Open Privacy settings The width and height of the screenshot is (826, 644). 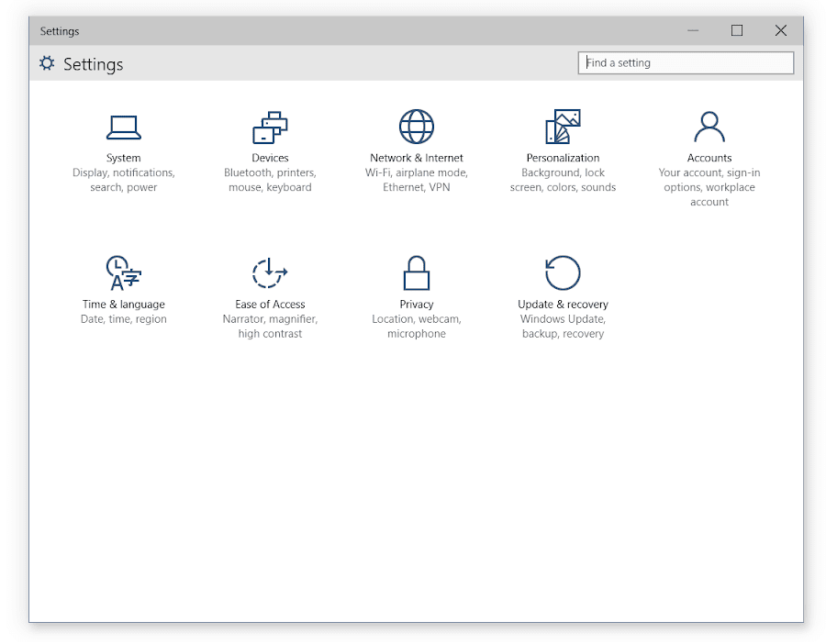point(416,284)
